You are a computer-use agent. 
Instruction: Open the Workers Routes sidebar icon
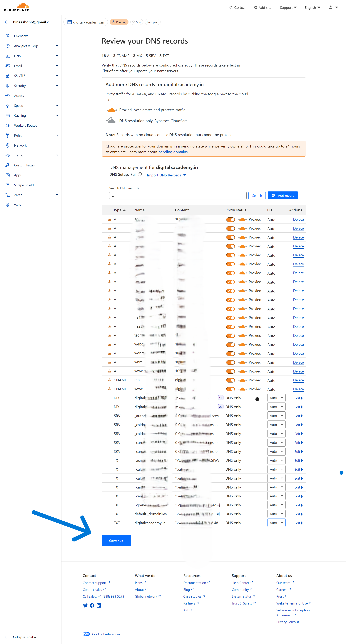8,125
